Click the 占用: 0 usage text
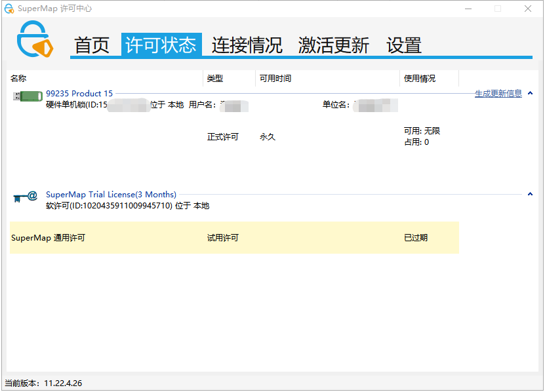 click(x=416, y=142)
